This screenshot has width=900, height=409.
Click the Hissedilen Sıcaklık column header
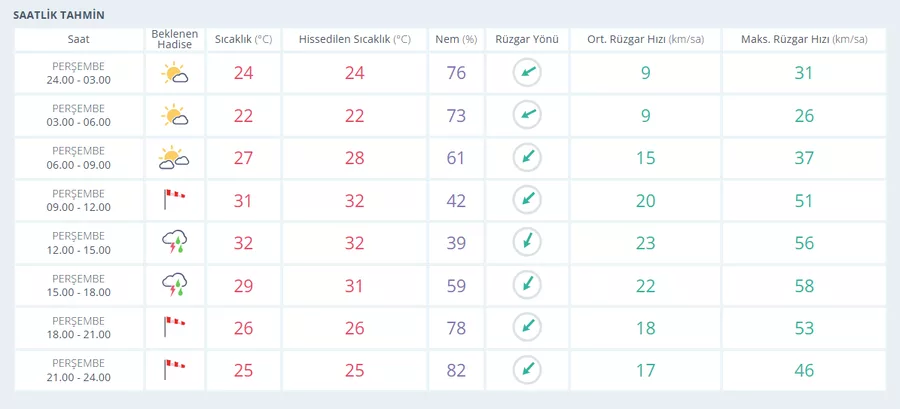pos(355,40)
